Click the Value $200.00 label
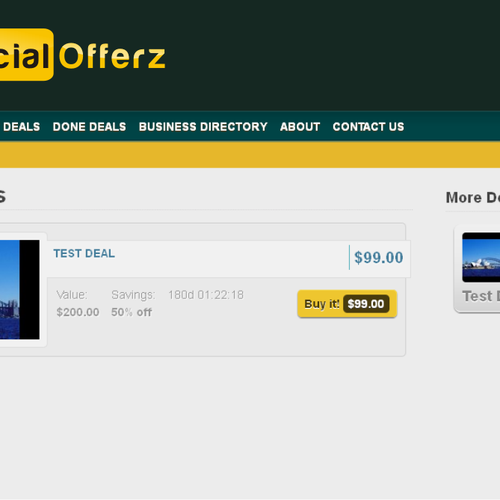Image resolution: width=500 pixels, height=500 pixels. coord(78,303)
